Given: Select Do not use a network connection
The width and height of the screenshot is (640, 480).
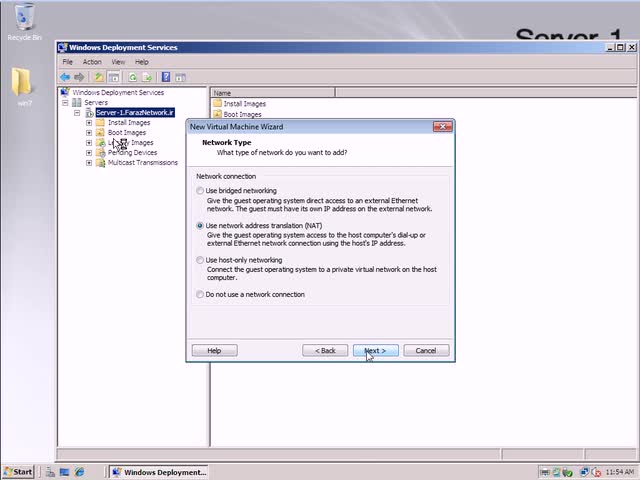Looking at the screenshot, I should click(200, 294).
